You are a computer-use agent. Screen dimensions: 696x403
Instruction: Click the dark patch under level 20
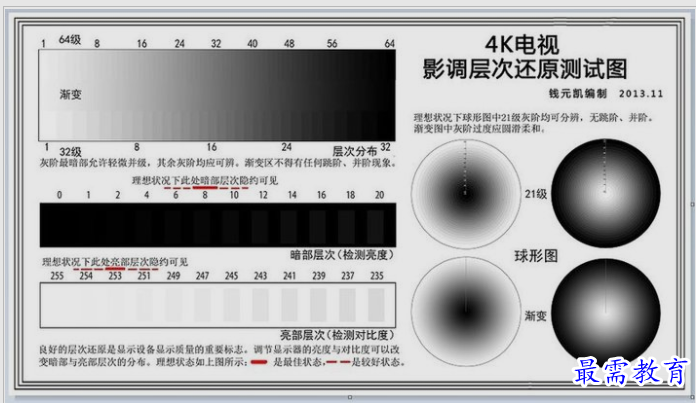tap(376, 226)
